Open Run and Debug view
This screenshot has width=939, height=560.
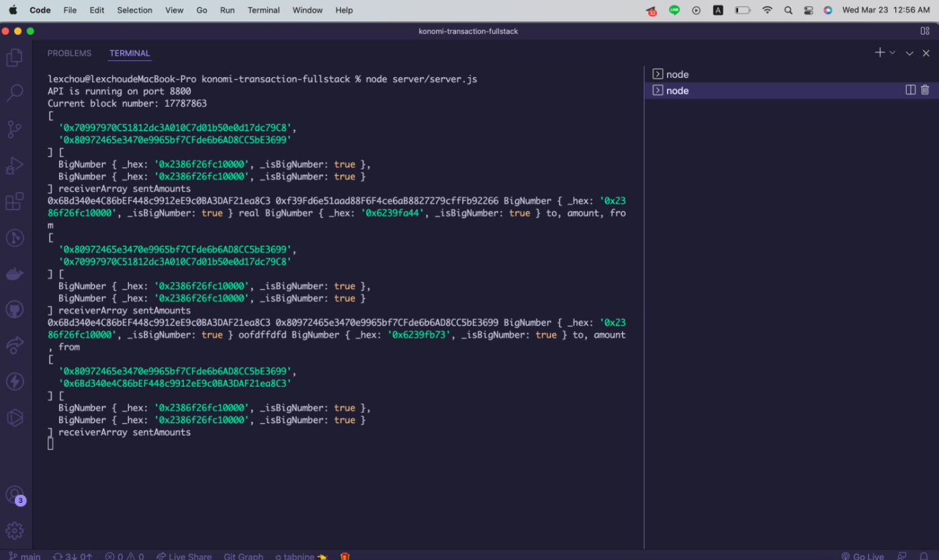[x=15, y=165]
